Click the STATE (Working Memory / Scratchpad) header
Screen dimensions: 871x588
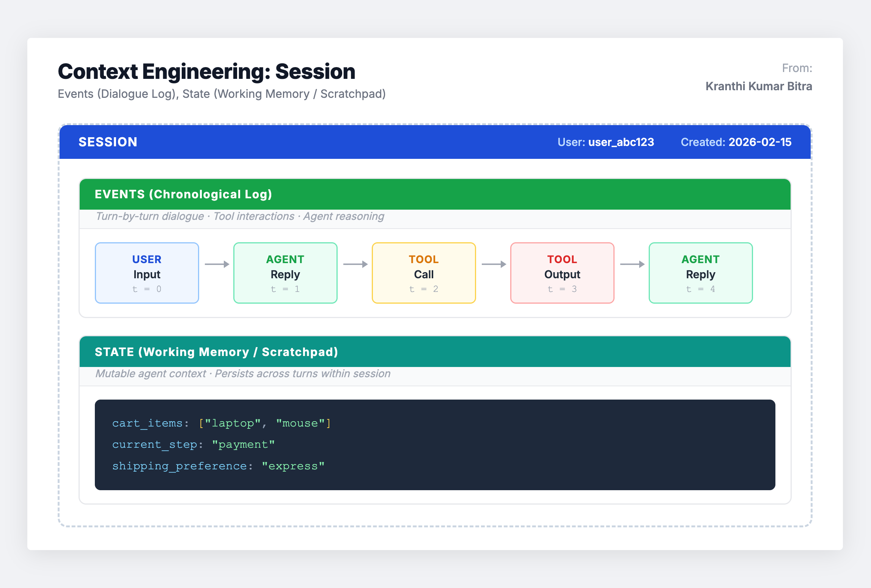pos(216,352)
